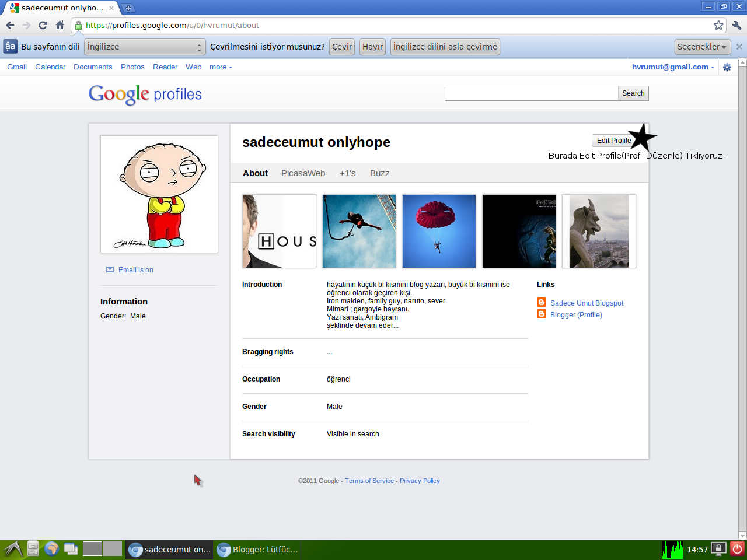The image size is (747, 560).
Task: Open Reader from the top bar
Action: click(165, 67)
